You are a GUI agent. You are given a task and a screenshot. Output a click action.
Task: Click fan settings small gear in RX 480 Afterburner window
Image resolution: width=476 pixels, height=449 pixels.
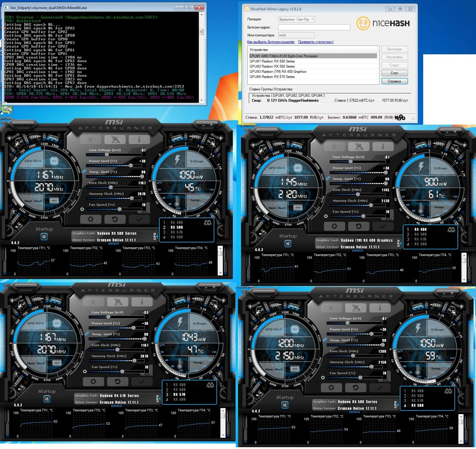click(326, 216)
